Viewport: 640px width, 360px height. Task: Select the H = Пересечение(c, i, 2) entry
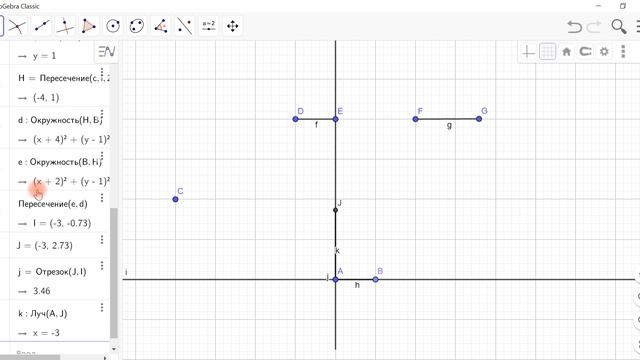click(63, 78)
